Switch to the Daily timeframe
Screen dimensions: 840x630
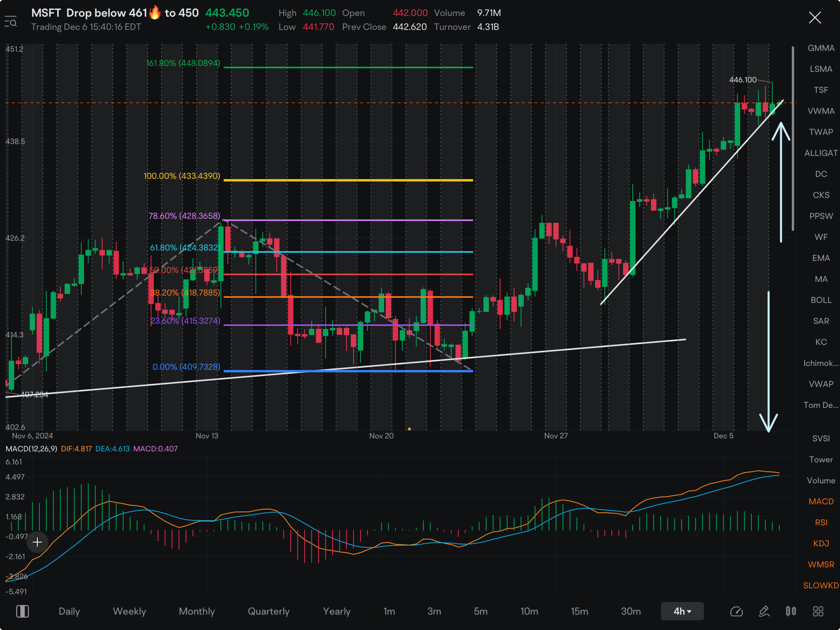(x=69, y=611)
